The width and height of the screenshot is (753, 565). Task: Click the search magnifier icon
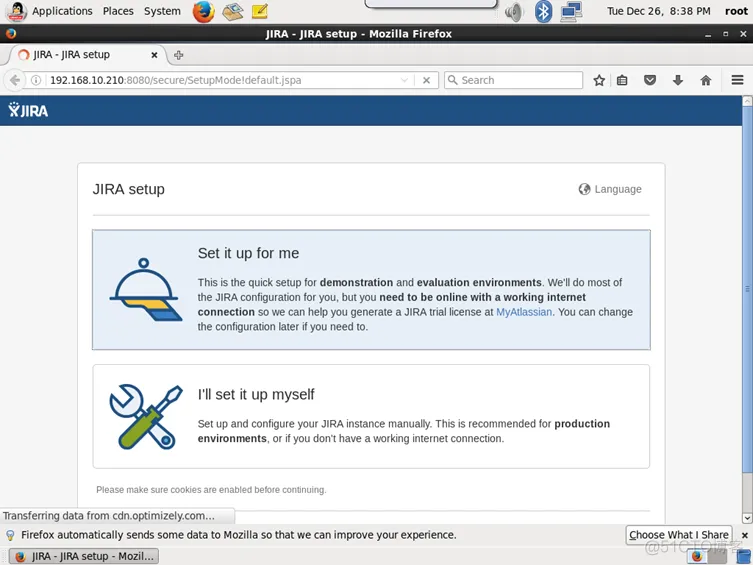(452, 80)
